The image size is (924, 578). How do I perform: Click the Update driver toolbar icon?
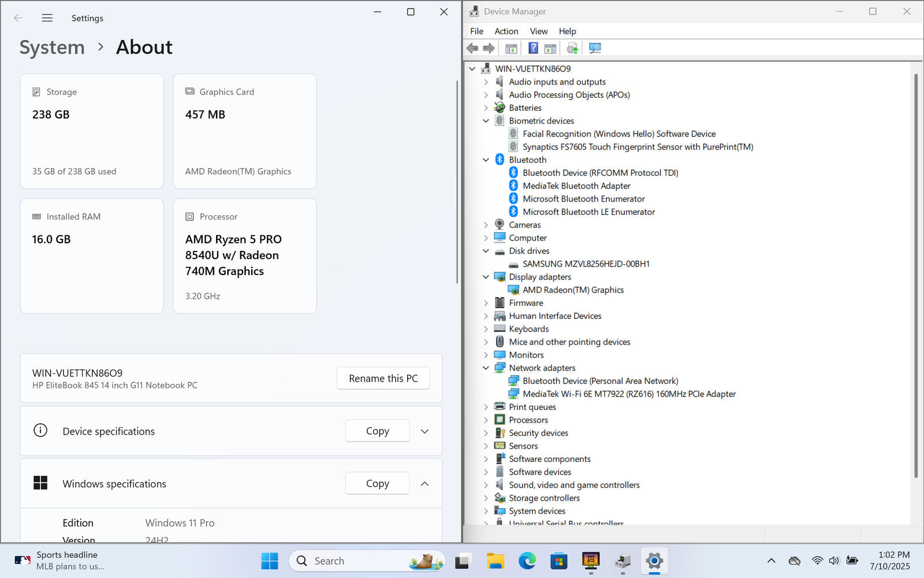(x=572, y=48)
